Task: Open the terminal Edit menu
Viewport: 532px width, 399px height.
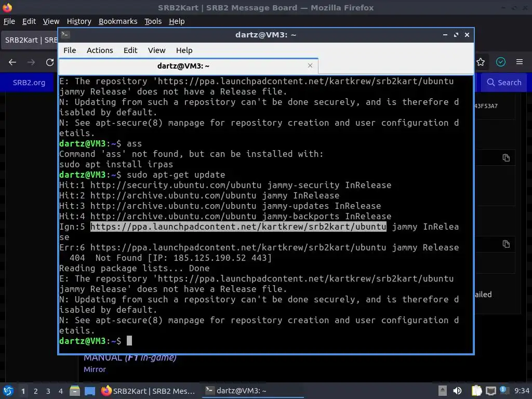Action: [x=130, y=50]
